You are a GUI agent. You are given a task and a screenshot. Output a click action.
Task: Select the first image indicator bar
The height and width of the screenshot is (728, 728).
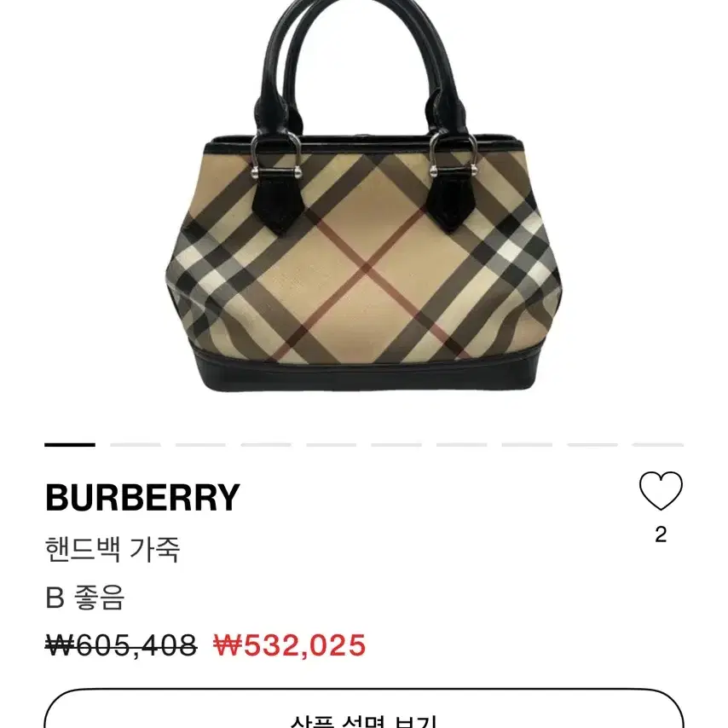(70, 445)
